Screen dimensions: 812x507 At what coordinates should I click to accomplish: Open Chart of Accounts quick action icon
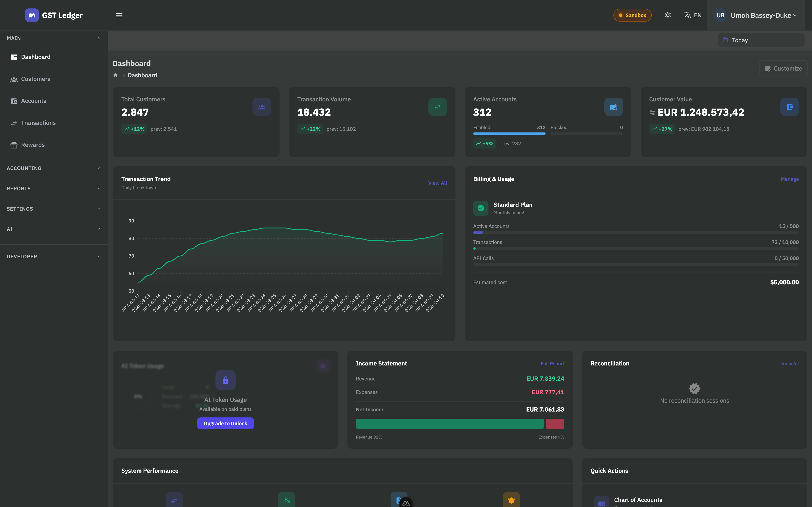pos(602,501)
